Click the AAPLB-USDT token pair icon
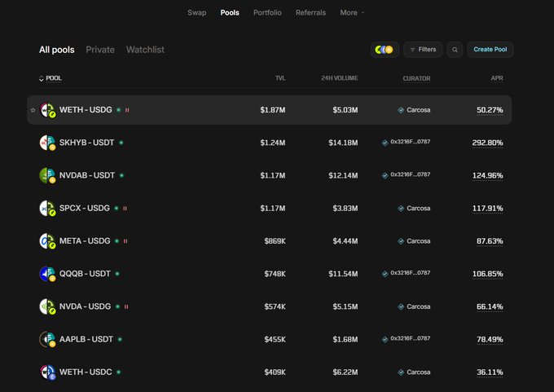The width and height of the screenshot is (554, 392). click(47, 339)
